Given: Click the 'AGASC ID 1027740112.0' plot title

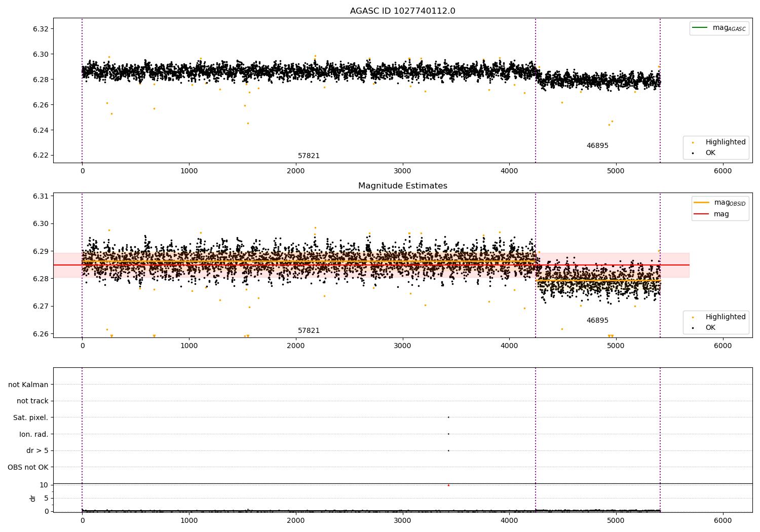Looking at the screenshot, I should [x=402, y=11].
